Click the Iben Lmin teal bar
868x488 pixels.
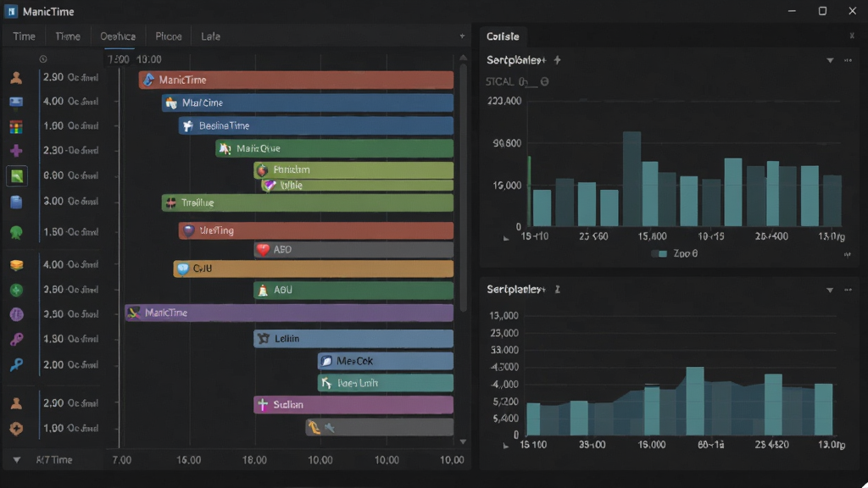click(386, 383)
